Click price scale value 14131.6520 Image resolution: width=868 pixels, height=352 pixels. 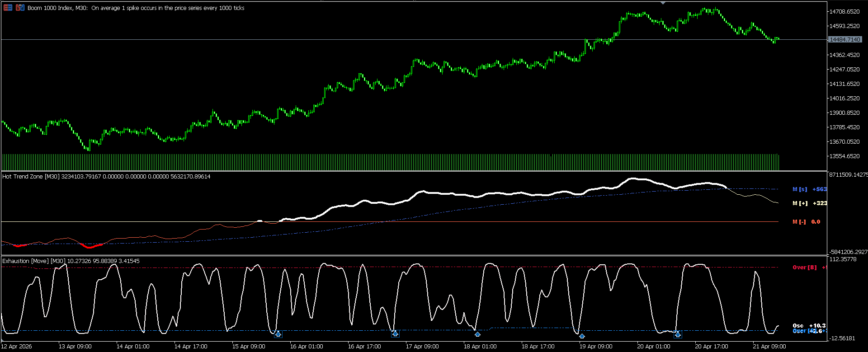[x=844, y=84]
